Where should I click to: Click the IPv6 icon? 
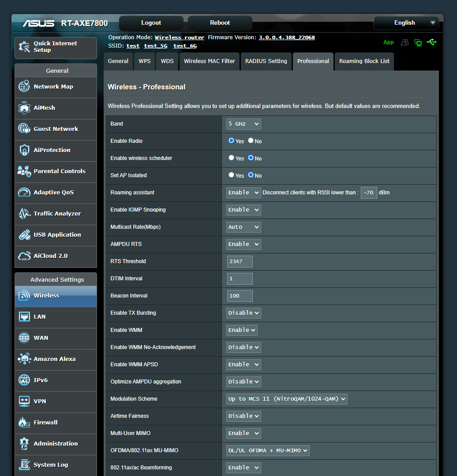24,380
